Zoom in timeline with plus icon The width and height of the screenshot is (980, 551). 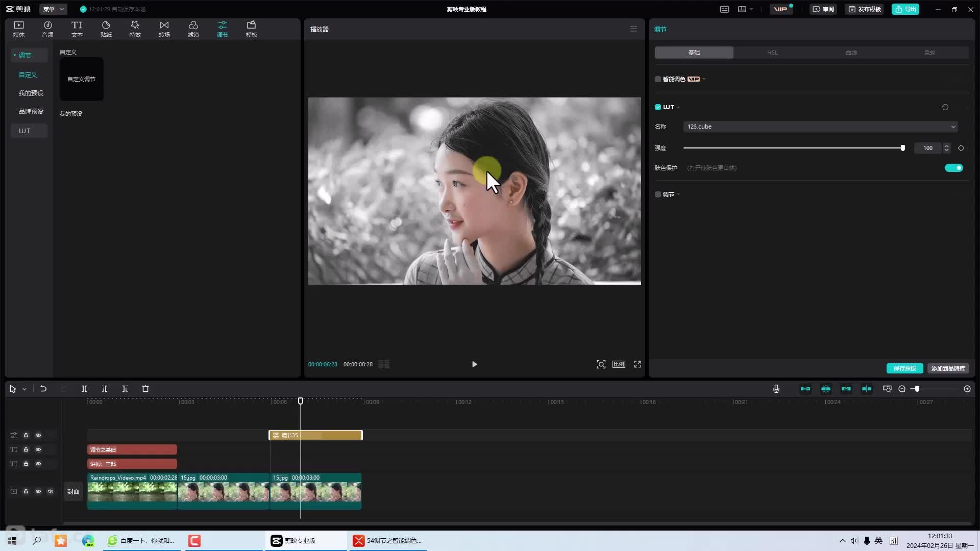pyautogui.click(x=967, y=389)
